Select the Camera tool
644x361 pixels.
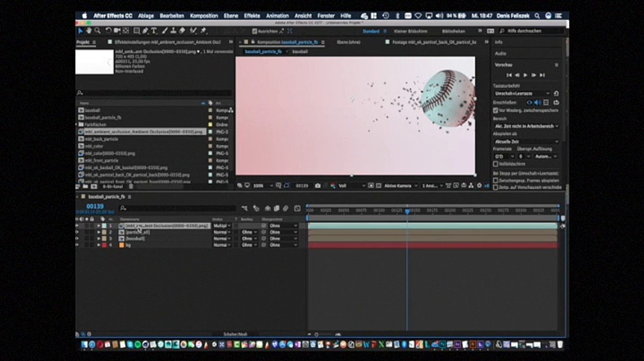point(117,31)
